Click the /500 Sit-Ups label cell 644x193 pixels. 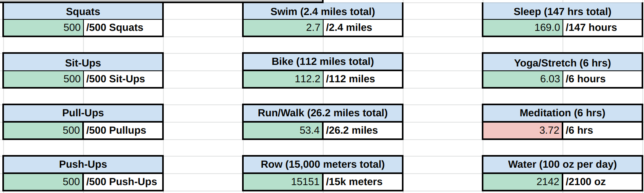123,79
